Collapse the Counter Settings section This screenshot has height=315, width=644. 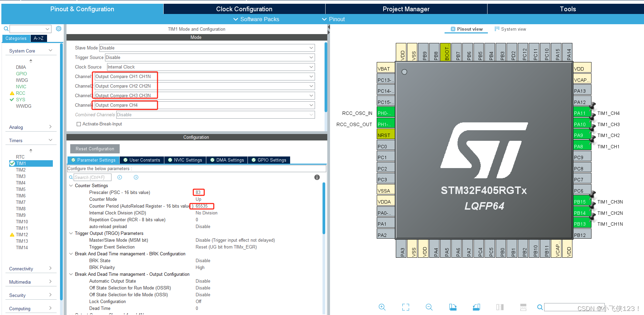71,185
